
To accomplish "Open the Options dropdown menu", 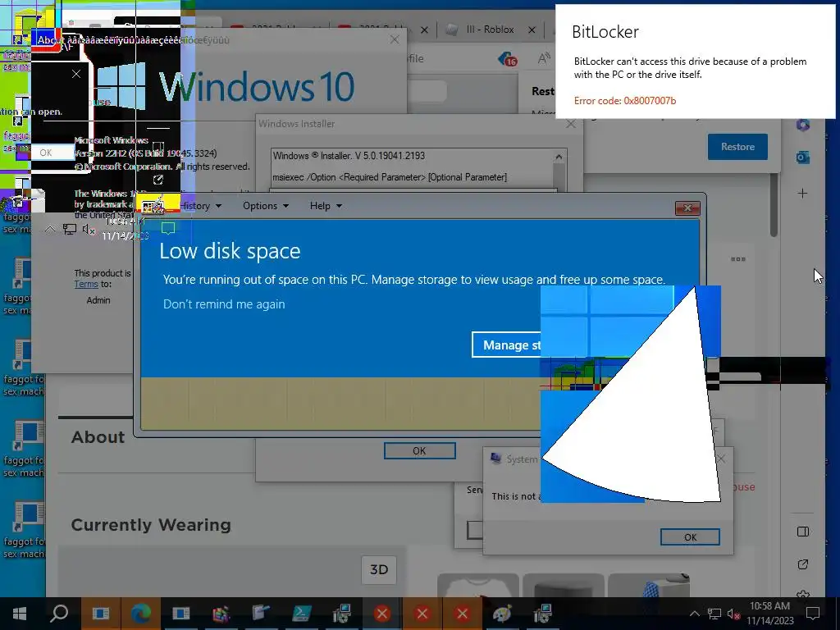I will (266, 206).
